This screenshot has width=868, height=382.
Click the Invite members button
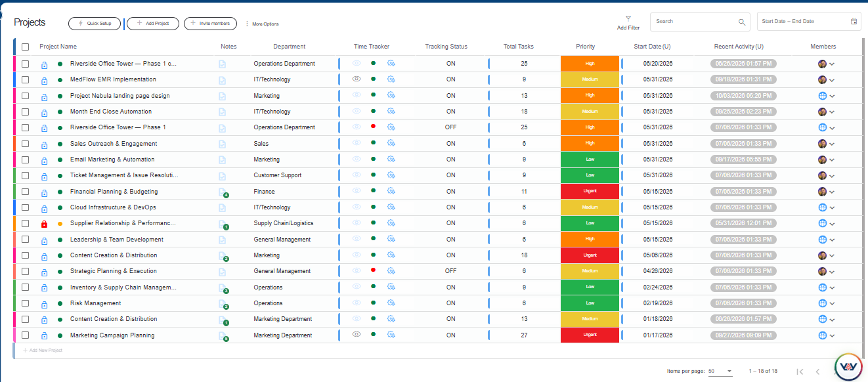(210, 24)
